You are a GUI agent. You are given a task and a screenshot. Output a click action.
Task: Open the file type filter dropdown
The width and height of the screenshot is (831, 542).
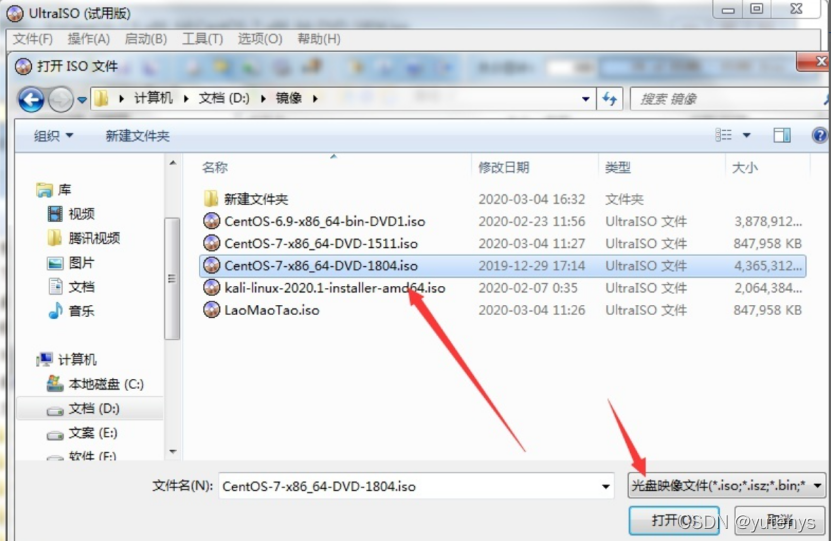727,485
